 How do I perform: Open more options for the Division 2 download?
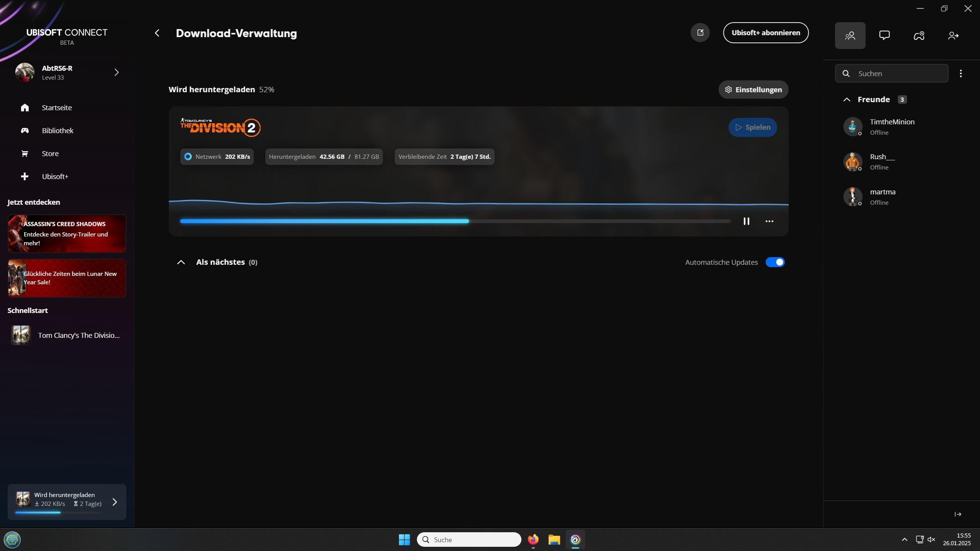769,221
